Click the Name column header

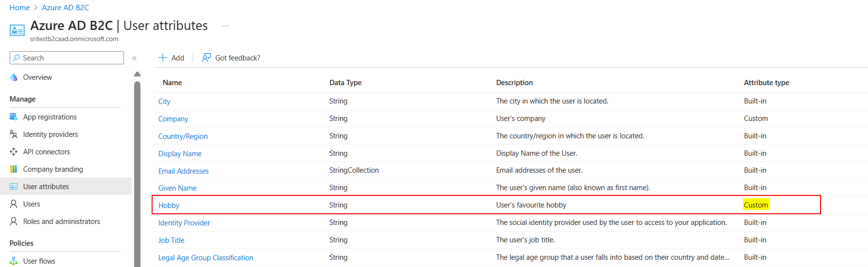[x=172, y=83]
